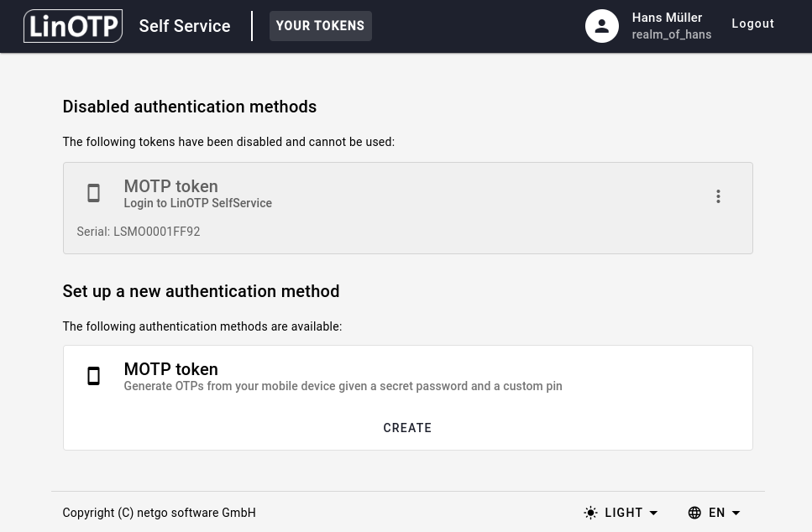
Task: Log out using the Logout button
Action: [752, 24]
